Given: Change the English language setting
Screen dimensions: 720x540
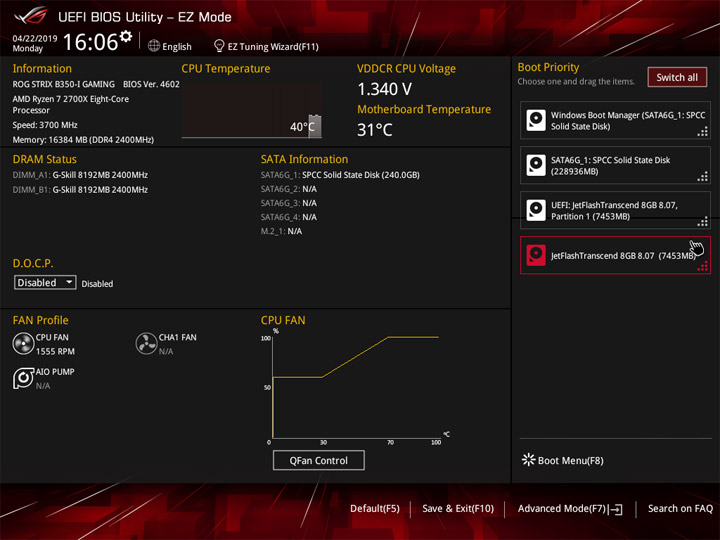Looking at the screenshot, I should [177, 47].
